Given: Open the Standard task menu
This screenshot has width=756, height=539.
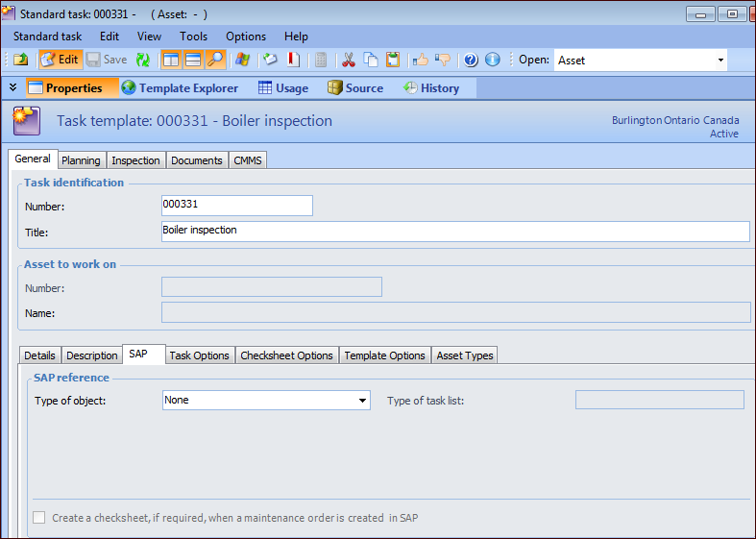Looking at the screenshot, I should [47, 37].
